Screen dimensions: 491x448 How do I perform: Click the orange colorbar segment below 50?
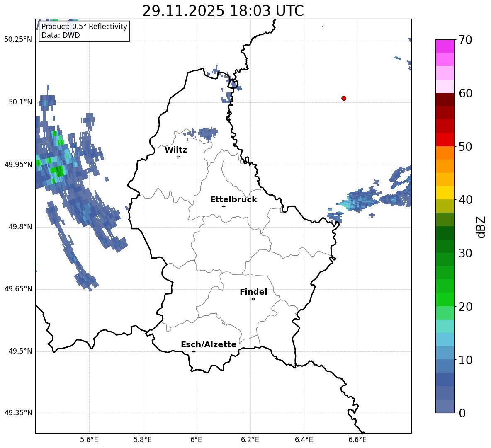445,153
